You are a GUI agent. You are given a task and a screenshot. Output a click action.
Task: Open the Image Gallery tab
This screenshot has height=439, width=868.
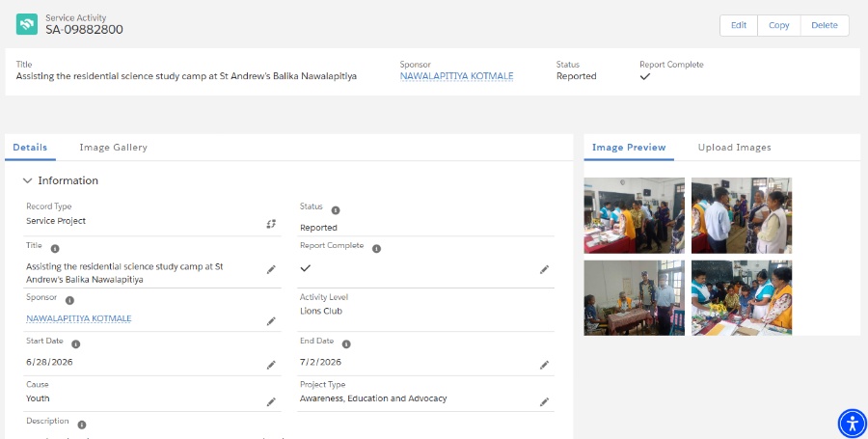pos(113,148)
